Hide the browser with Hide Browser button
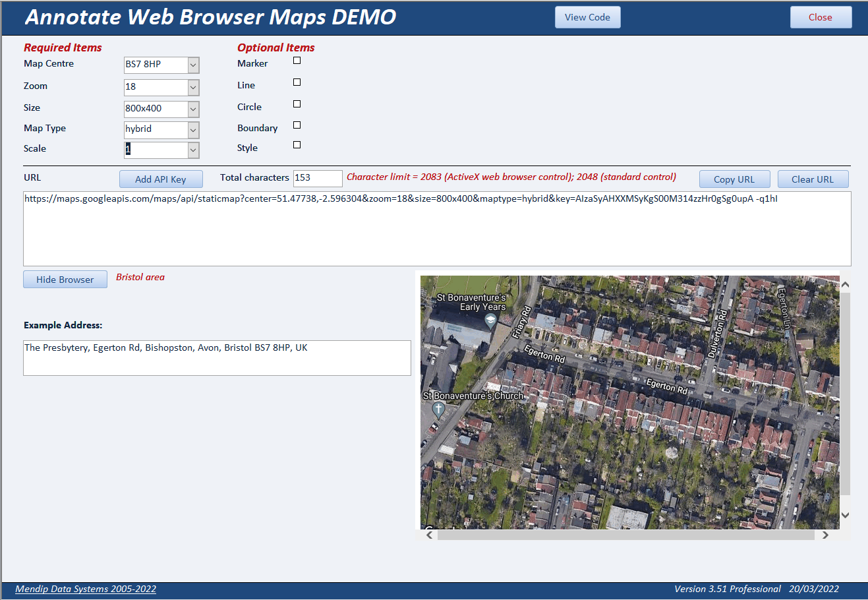This screenshot has width=868, height=600. pyautogui.click(x=65, y=280)
